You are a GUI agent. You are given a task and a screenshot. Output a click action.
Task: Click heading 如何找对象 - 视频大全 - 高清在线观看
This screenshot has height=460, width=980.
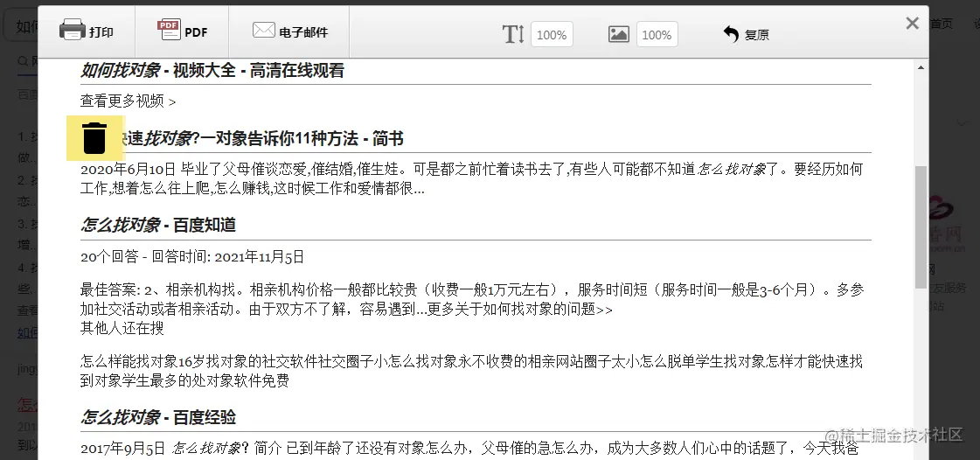click(x=212, y=71)
